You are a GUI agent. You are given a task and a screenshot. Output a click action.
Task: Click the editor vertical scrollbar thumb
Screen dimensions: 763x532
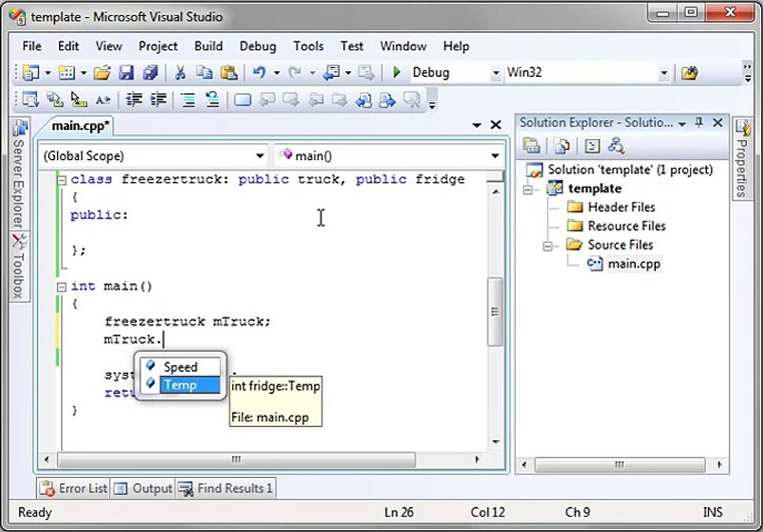click(x=495, y=312)
